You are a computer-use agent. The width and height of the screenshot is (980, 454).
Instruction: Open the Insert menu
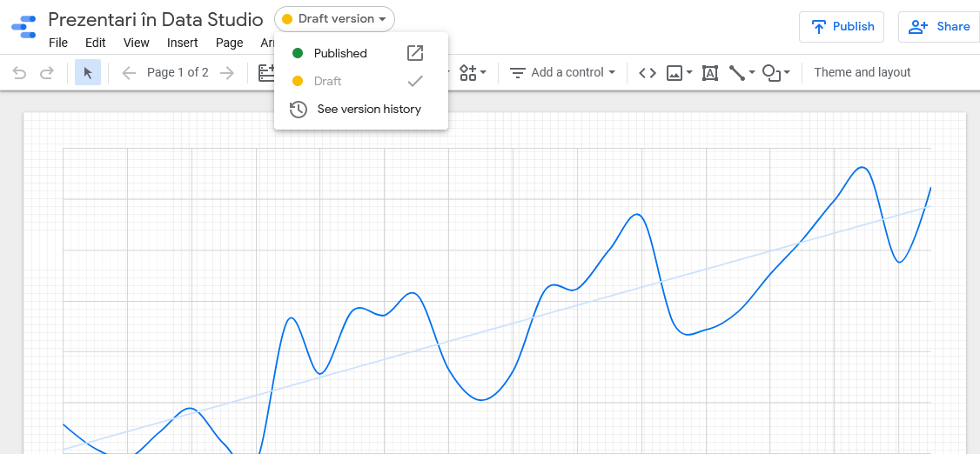[x=183, y=43]
